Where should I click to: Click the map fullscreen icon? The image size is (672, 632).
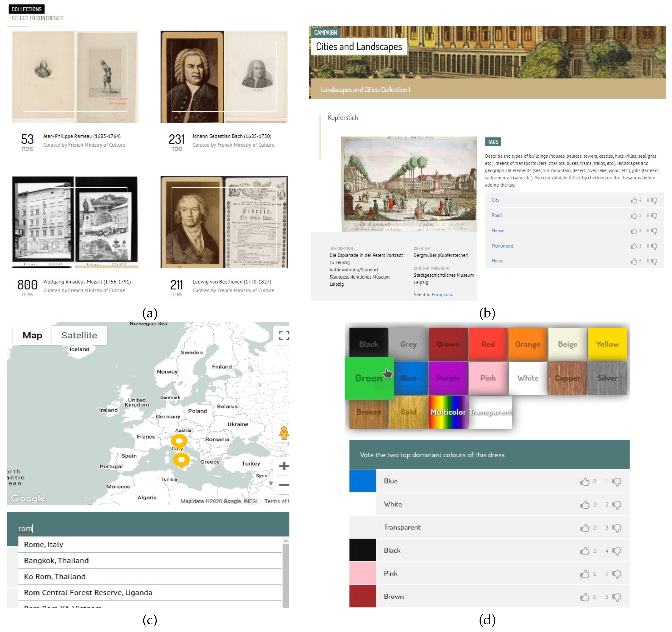pos(284,335)
